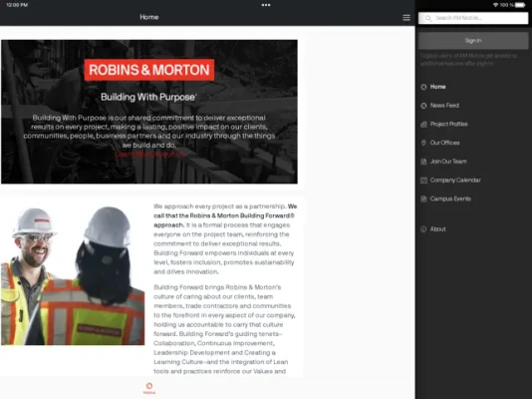This screenshot has width=532, height=399.
Task: Click the Project Profiles icon
Action: coord(423,125)
